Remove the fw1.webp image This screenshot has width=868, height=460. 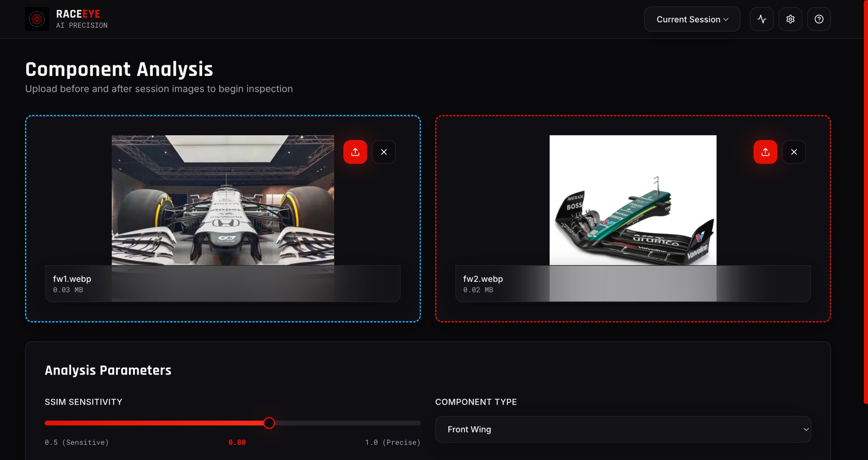383,152
